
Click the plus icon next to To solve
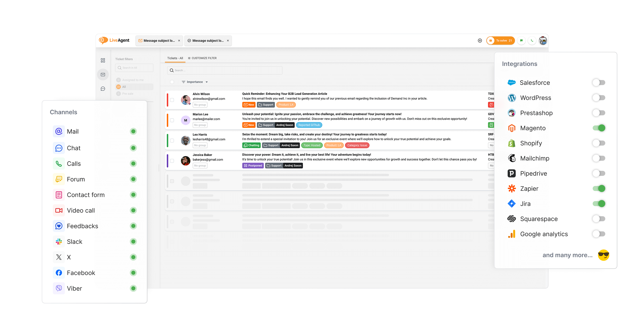(x=480, y=41)
